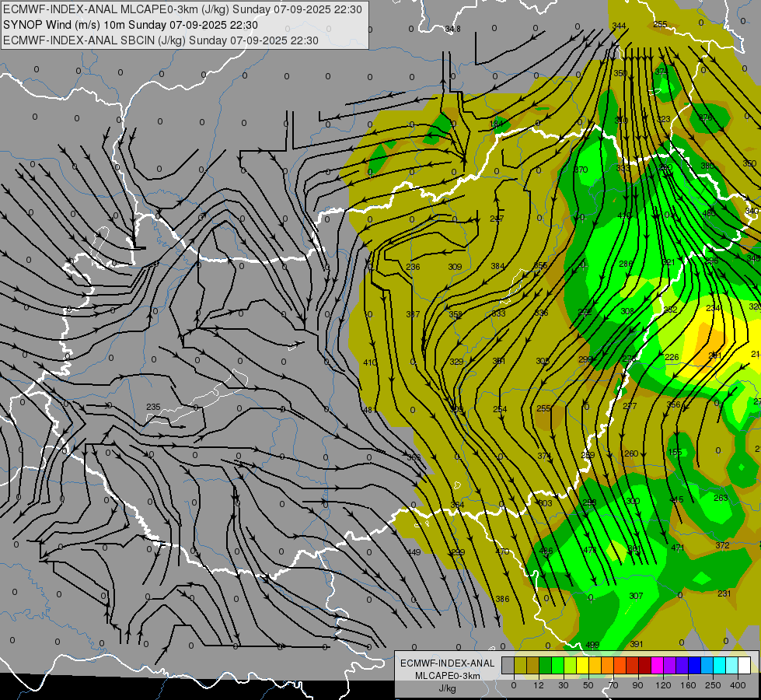
Task: Click the 481 value on the map
Action: point(370,410)
